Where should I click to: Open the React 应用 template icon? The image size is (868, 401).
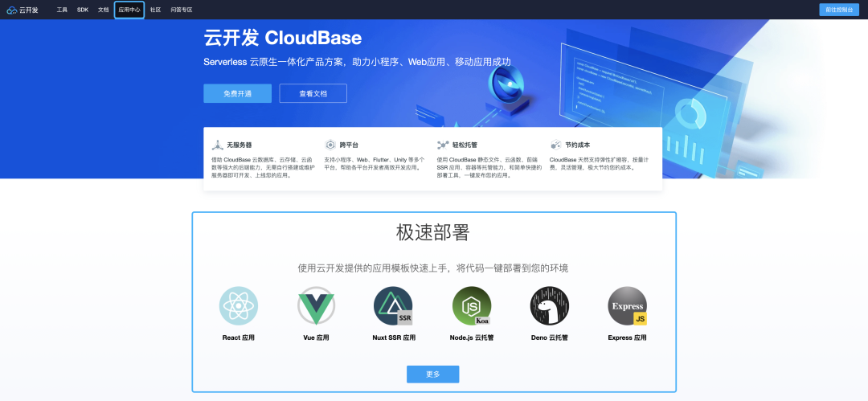[239, 305]
